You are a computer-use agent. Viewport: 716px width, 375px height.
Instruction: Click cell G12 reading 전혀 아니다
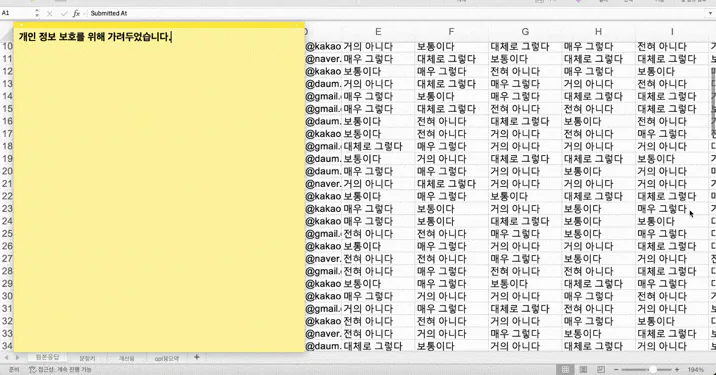pyautogui.click(x=525, y=71)
